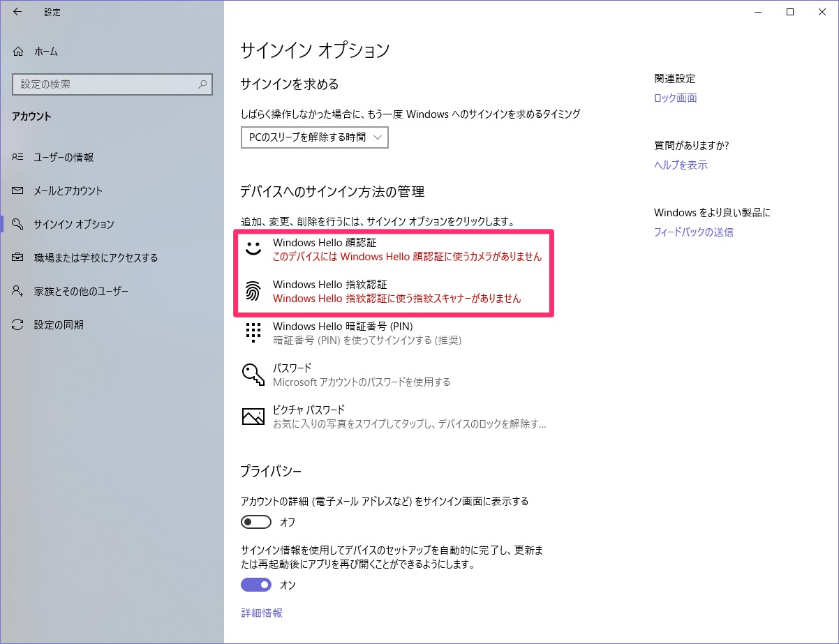Click the Home house icon

tap(18, 51)
